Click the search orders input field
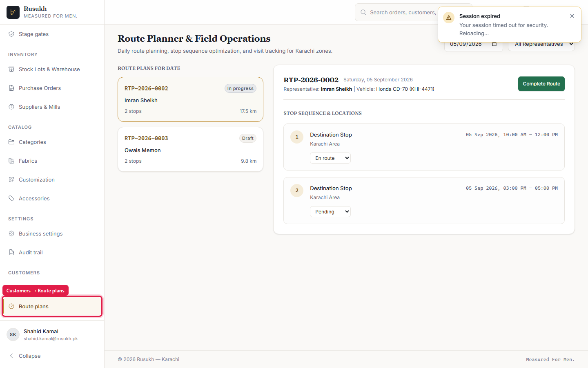The height and width of the screenshot is (368, 588). coord(402,12)
